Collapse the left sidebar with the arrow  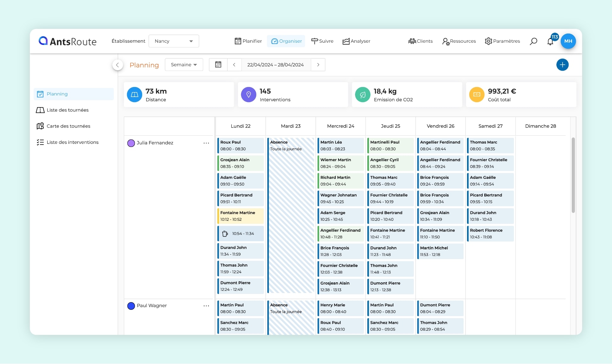117,65
